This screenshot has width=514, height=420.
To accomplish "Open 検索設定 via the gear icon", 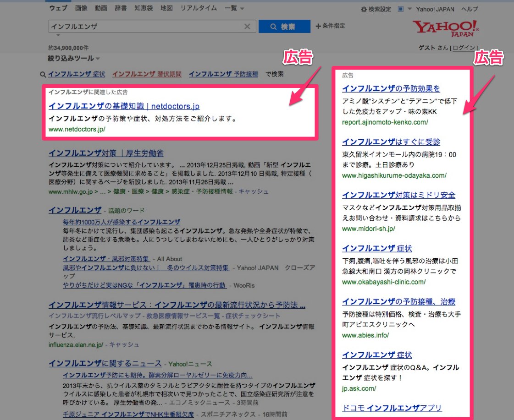I will (364, 9).
